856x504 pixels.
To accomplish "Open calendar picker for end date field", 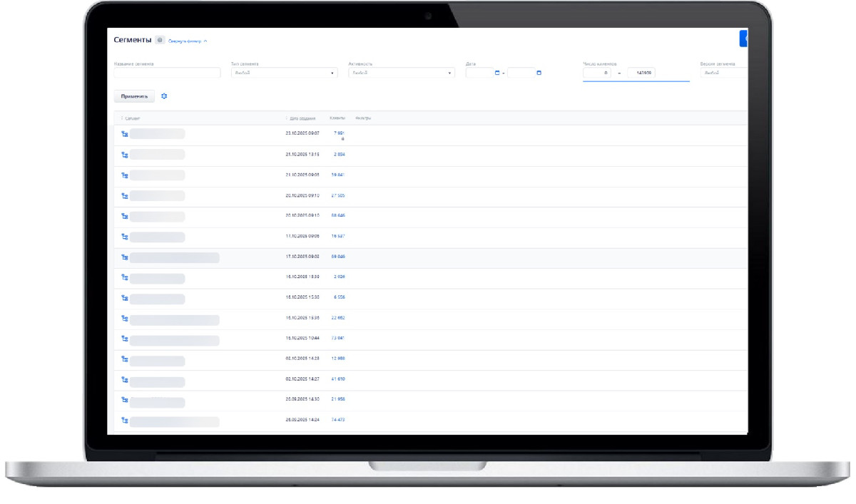I will pyautogui.click(x=539, y=73).
